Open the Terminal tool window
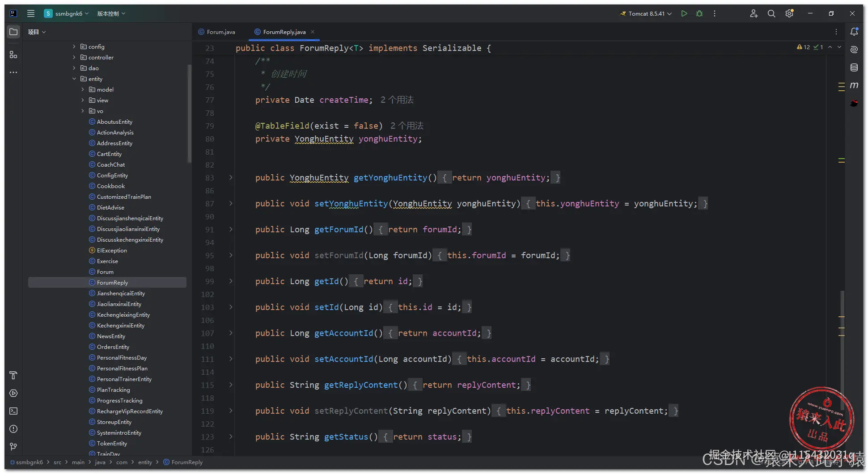This screenshot has width=868, height=474. tap(13, 411)
